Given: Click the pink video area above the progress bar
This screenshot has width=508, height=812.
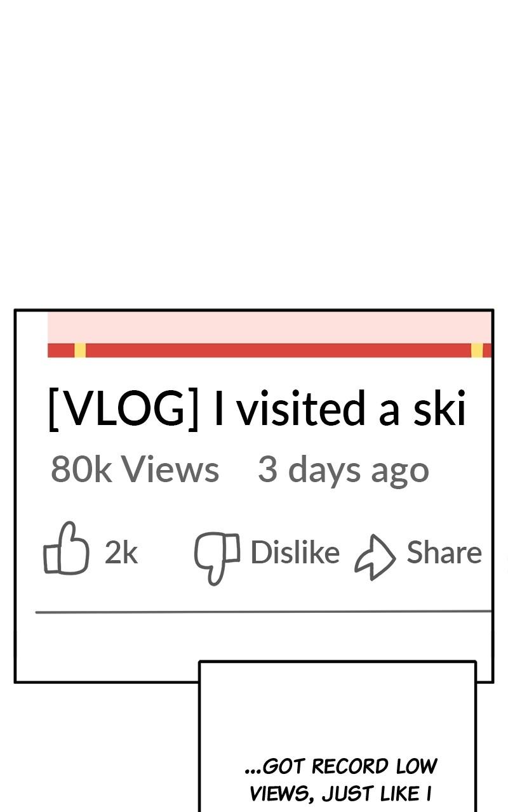Looking at the screenshot, I should point(270,327).
